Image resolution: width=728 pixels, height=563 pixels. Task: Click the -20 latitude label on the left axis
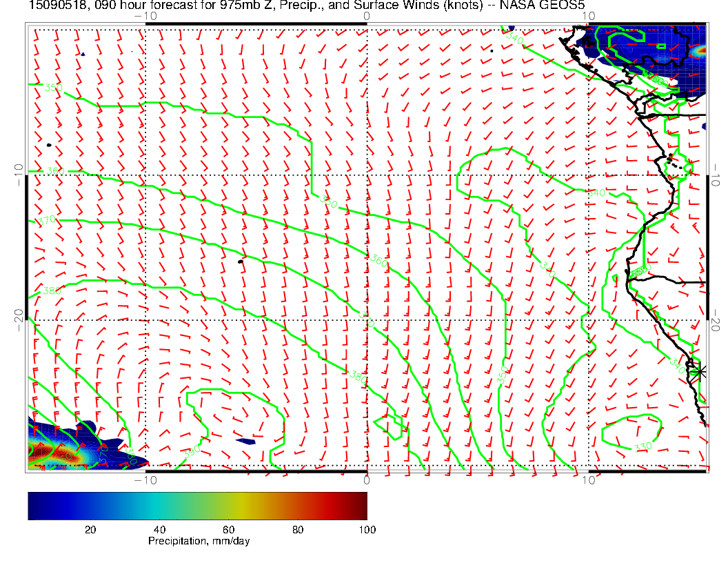[x=19, y=319]
